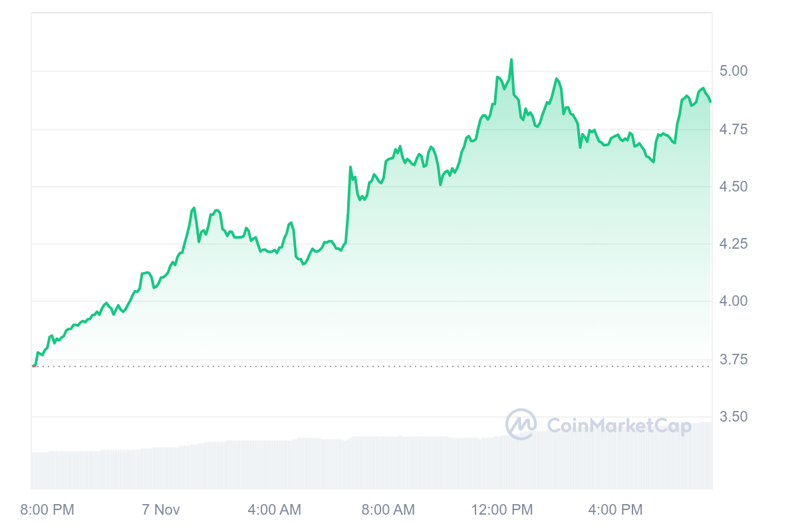The height and width of the screenshot is (532, 798).
Task: Click the red starting point of the price line
Action: pos(34,365)
